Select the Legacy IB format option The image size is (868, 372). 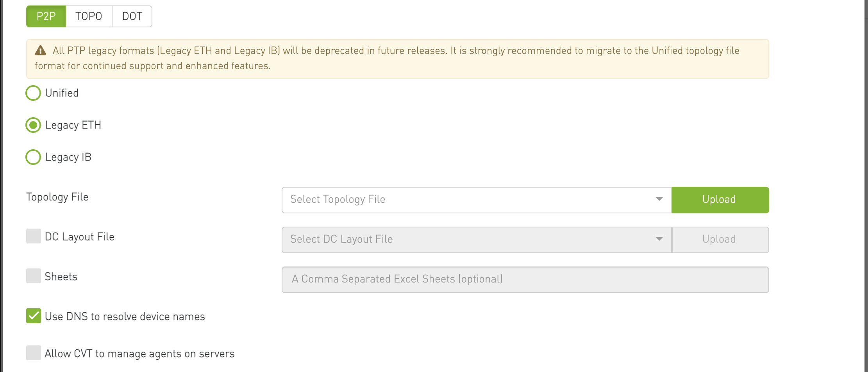point(33,157)
